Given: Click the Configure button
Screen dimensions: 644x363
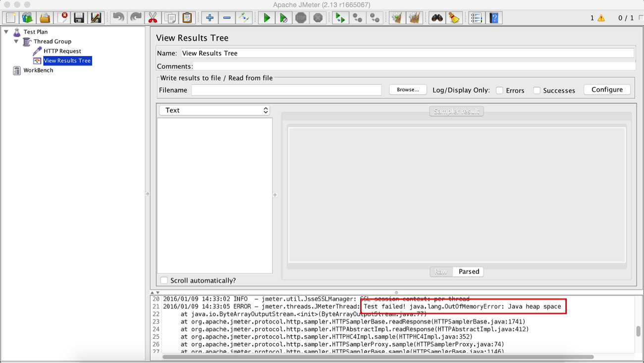Looking at the screenshot, I should pyautogui.click(x=607, y=90).
